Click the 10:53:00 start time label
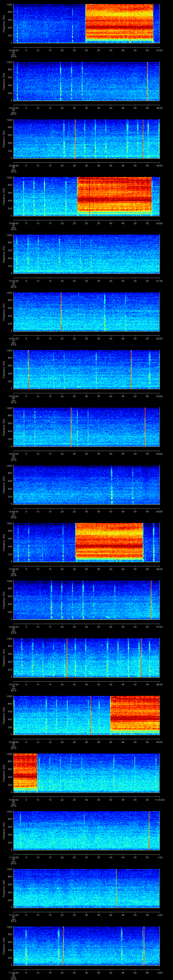 (x=14, y=454)
